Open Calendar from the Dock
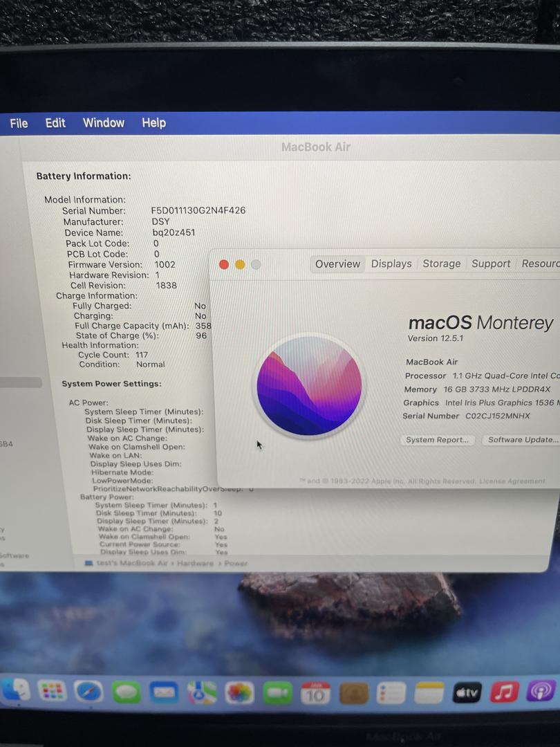560x747 pixels. [x=315, y=693]
